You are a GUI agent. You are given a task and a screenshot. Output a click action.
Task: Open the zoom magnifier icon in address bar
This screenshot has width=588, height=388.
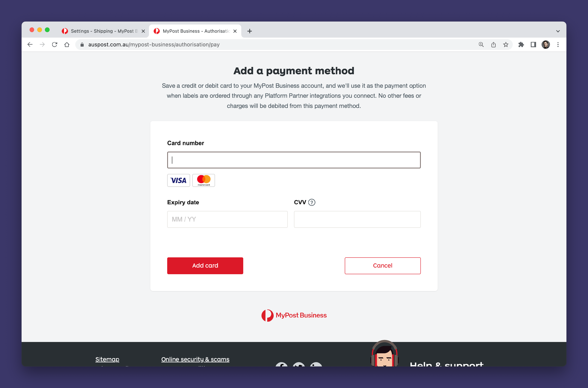481,44
